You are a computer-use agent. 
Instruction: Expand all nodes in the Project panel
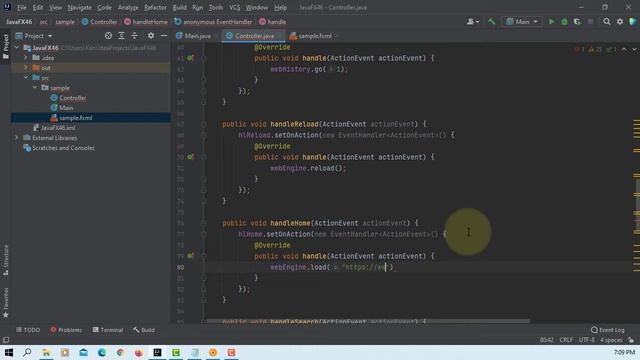121,36
